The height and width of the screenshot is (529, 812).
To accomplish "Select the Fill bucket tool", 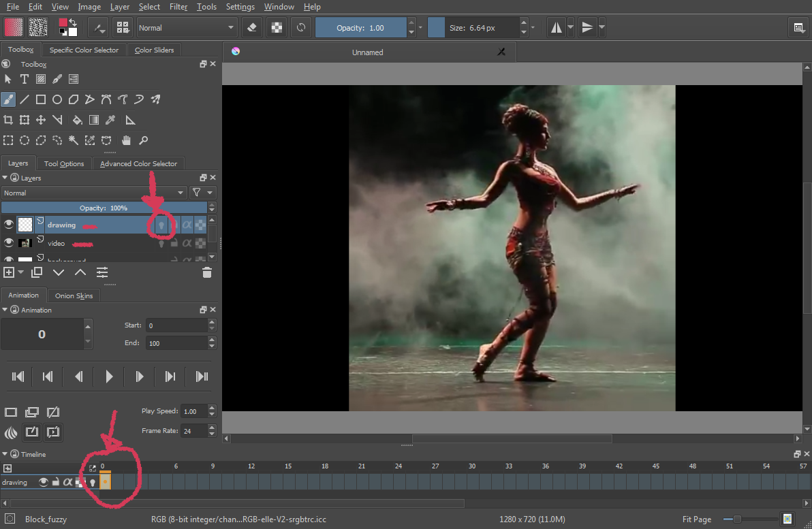I will tap(77, 120).
